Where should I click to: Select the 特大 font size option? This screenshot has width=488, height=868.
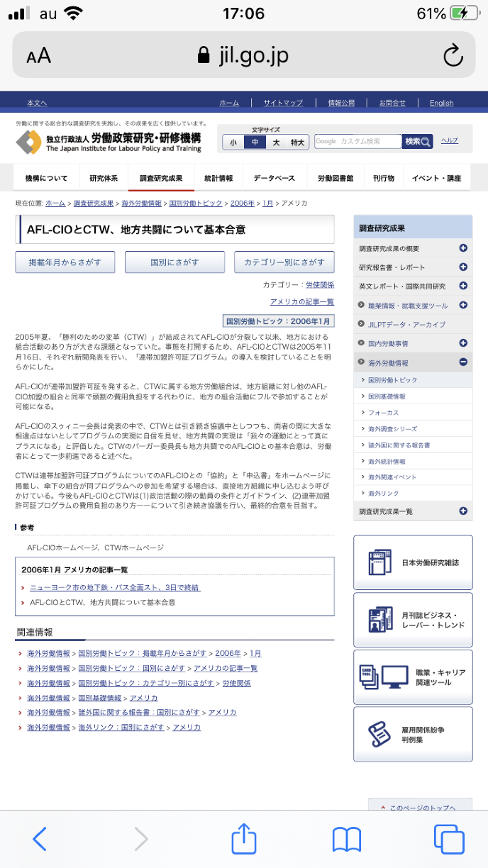[297, 143]
